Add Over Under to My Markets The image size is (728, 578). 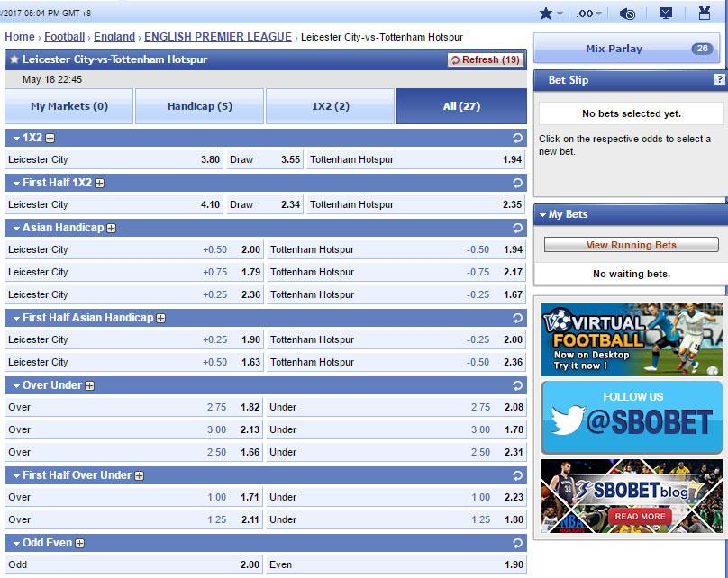tap(89, 386)
